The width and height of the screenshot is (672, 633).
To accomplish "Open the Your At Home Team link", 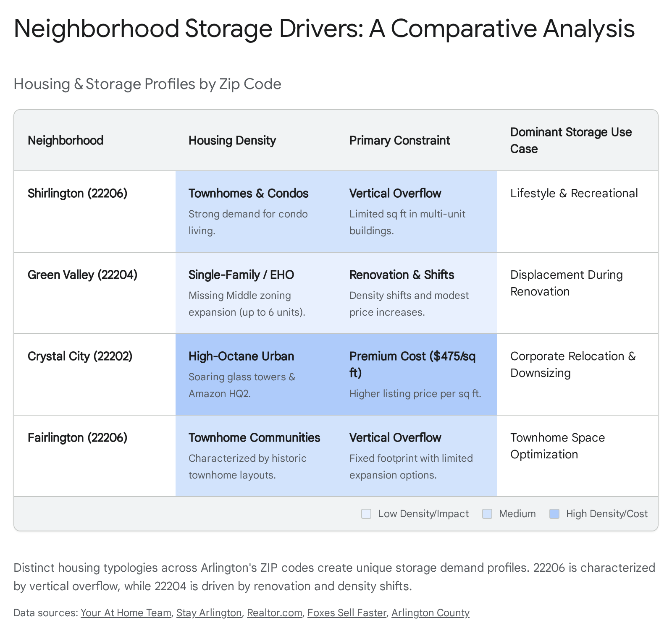I will pos(126,613).
